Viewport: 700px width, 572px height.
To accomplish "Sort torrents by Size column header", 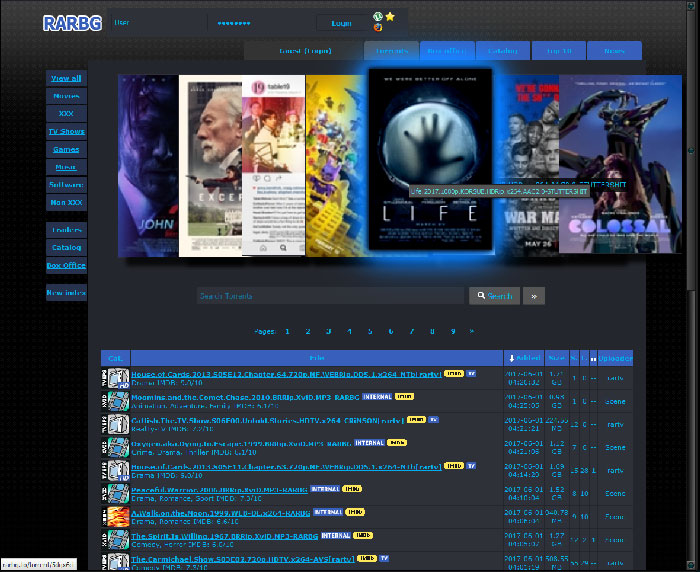I will coord(557,358).
